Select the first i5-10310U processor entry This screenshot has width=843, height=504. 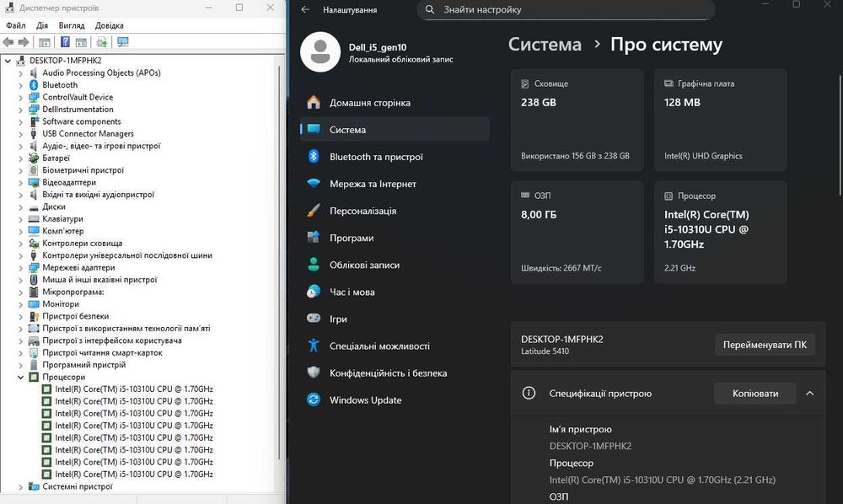(x=134, y=389)
